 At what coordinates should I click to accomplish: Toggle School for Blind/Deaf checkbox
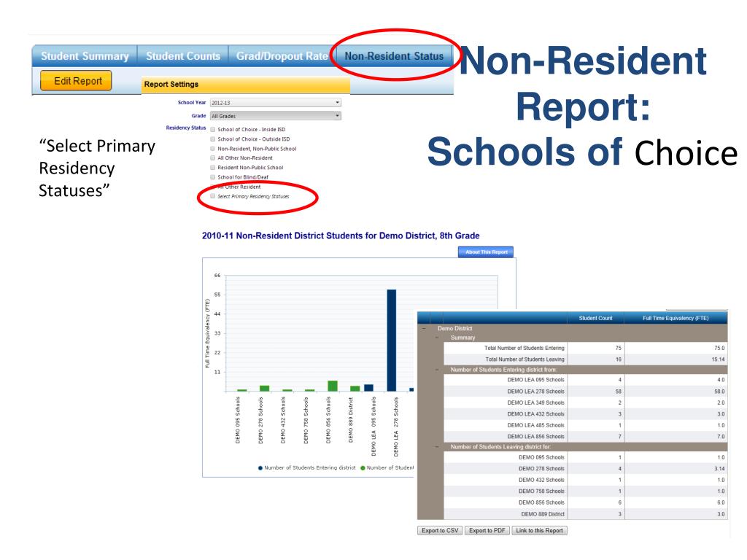pyautogui.click(x=213, y=176)
